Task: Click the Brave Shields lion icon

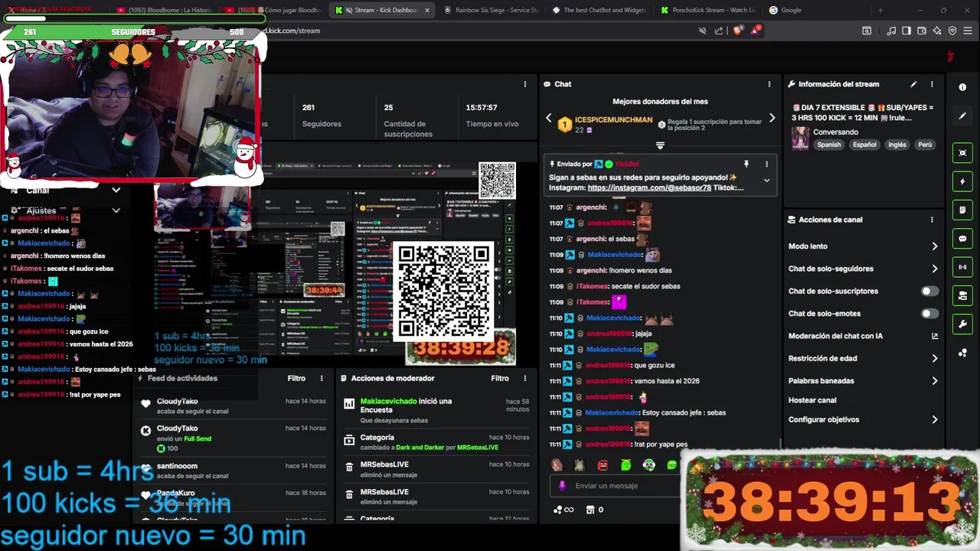Action: [x=737, y=31]
